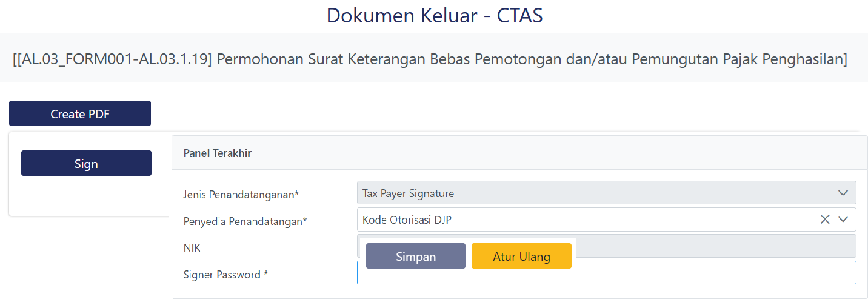The image size is (868, 302).
Task: Save the form with Simpan
Action: coord(416,257)
